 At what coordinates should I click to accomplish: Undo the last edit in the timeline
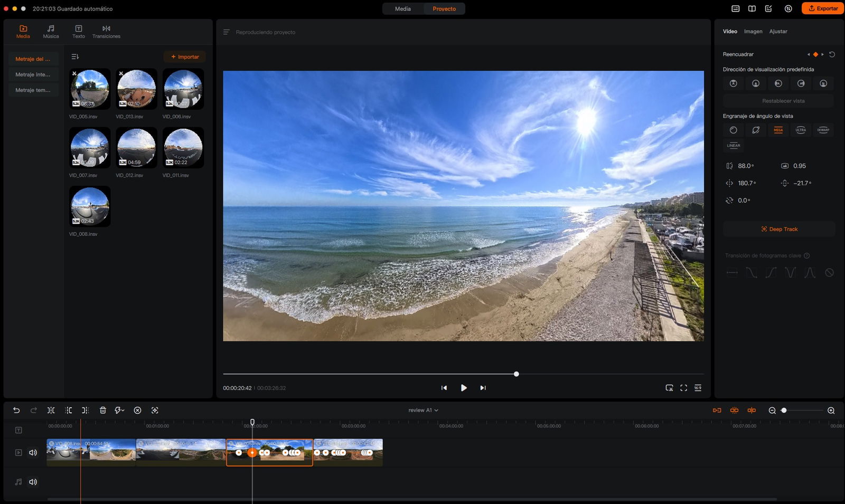[16, 410]
